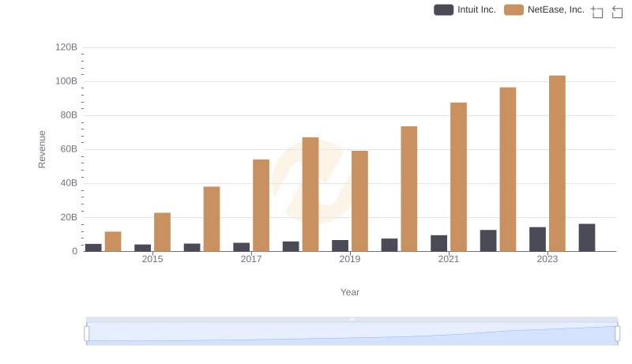Viewport: 632px width, 364px height.
Task: Click the NetEase 2016 bar
Action: coord(212,219)
